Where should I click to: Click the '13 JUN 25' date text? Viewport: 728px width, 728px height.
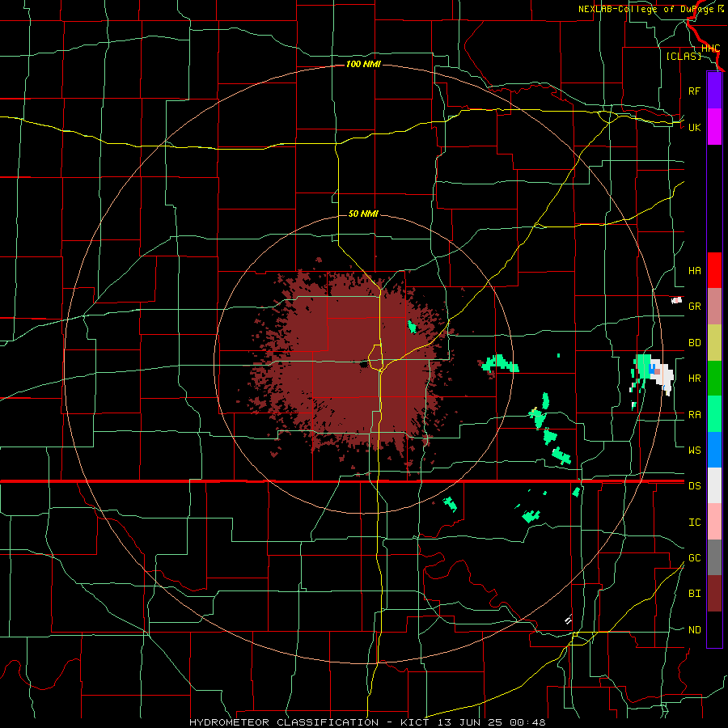(470, 722)
